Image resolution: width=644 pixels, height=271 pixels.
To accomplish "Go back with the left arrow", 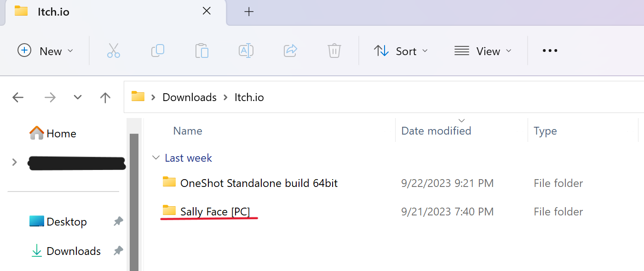I will pyautogui.click(x=18, y=97).
